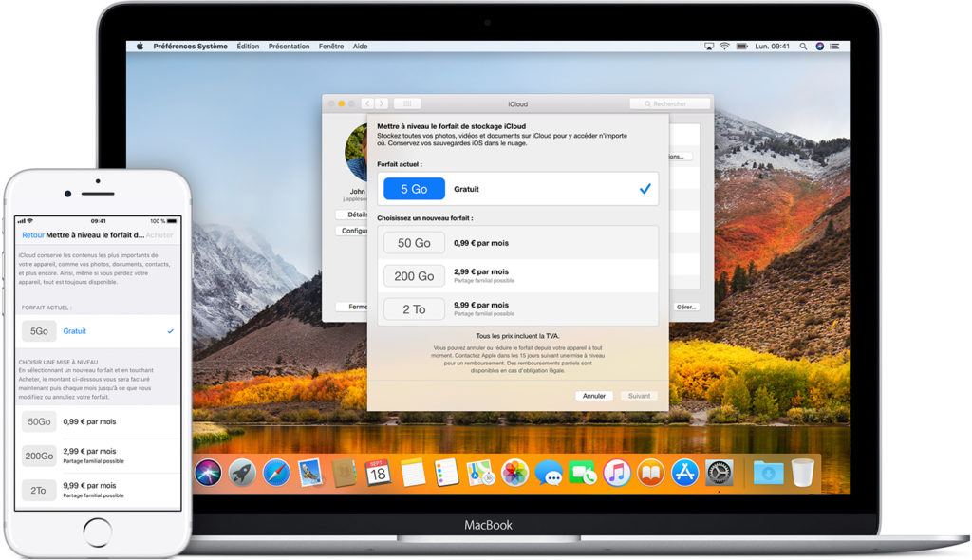
Task: Click 'Tous les prix incluent la TVA.' text
Action: [x=517, y=335]
